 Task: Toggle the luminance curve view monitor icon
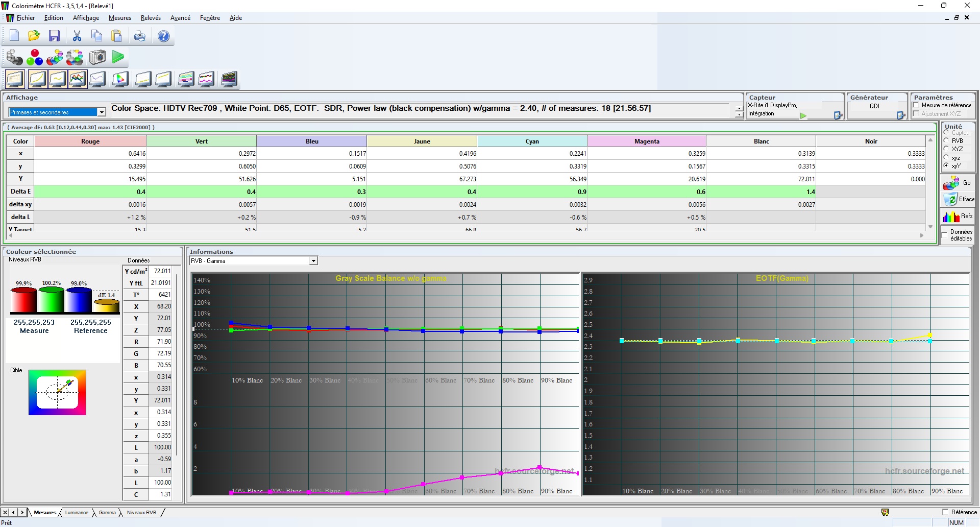pyautogui.click(x=37, y=79)
